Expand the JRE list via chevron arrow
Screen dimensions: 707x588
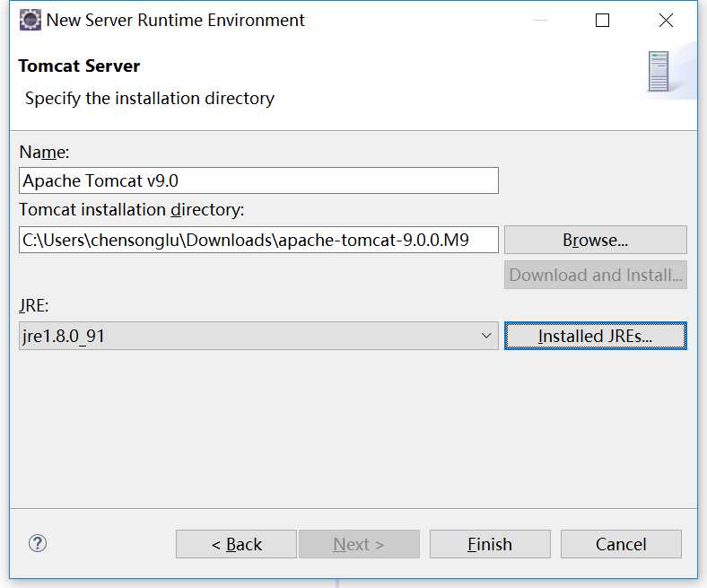tap(486, 336)
